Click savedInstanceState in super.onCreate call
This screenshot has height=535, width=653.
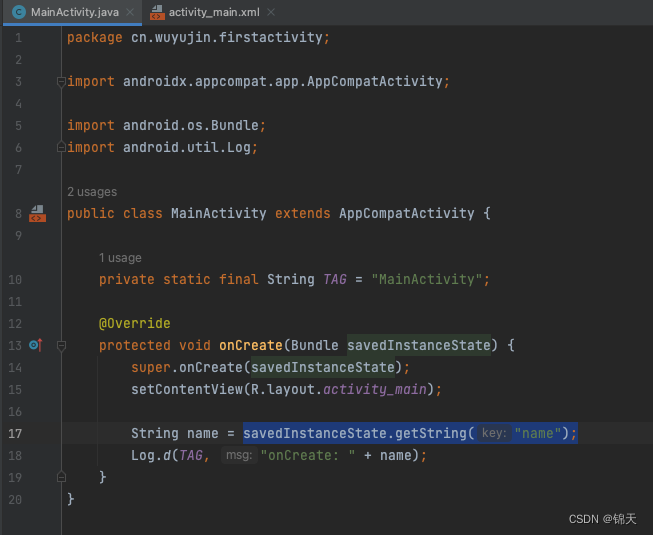click(x=323, y=368)
